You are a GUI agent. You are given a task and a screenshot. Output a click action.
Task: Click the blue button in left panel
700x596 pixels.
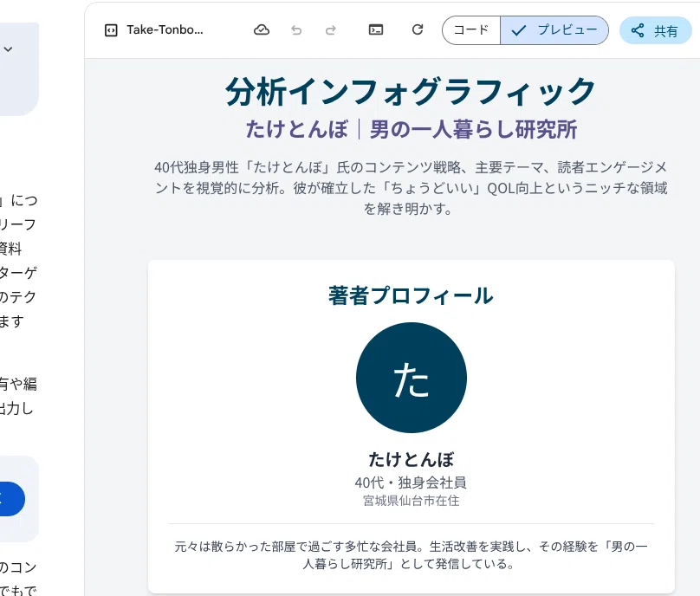point(11,499)
